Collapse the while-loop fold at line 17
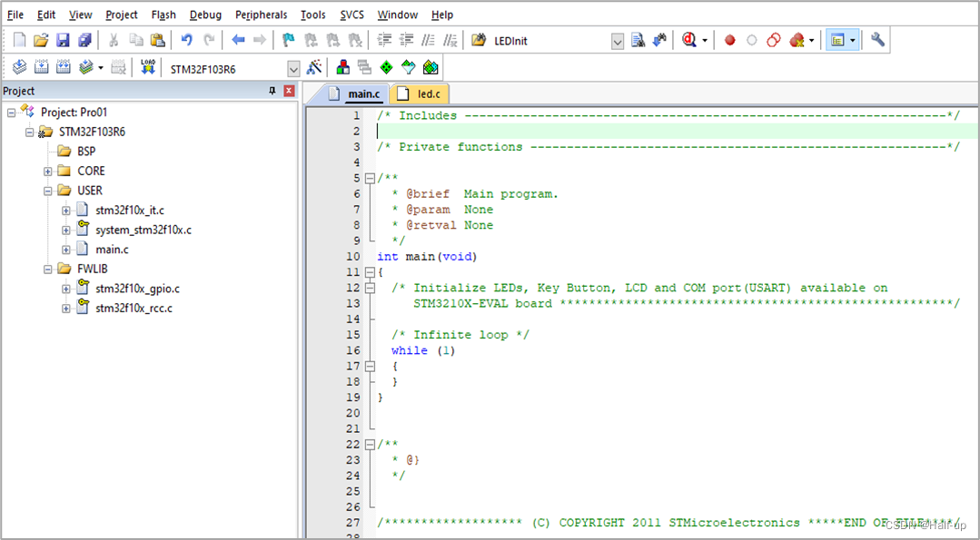 click(370, 367)
